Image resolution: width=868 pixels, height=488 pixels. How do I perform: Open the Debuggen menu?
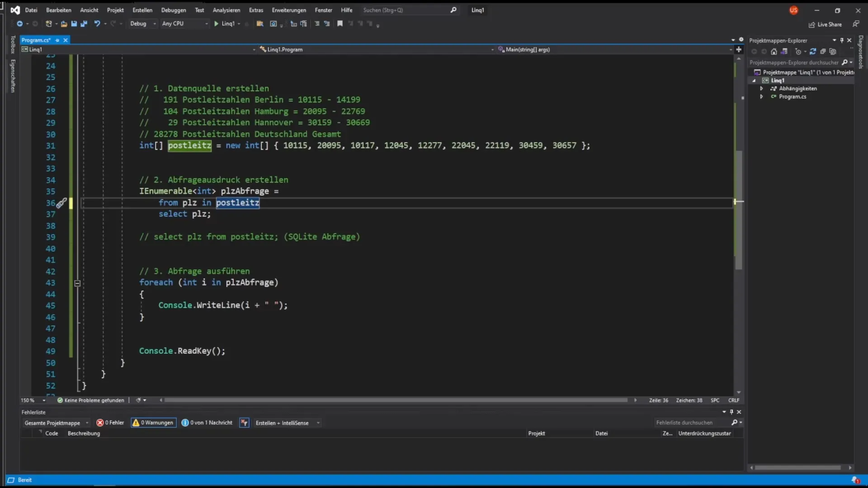(x=174, y=10)
